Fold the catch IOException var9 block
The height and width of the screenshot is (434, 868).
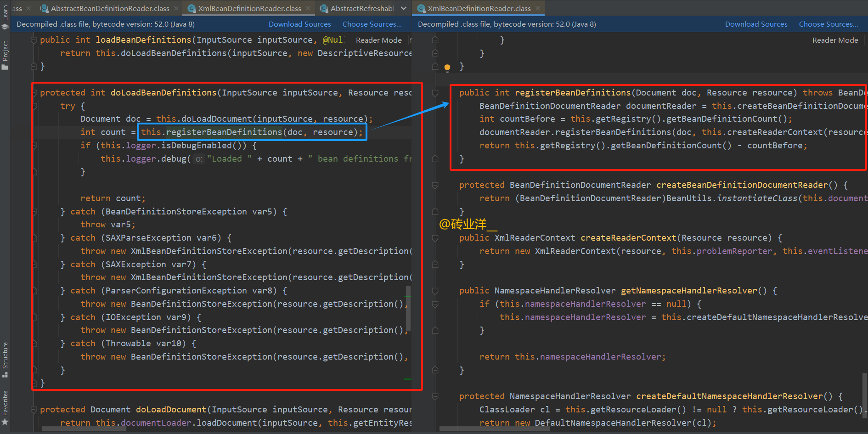coord(34,317)
